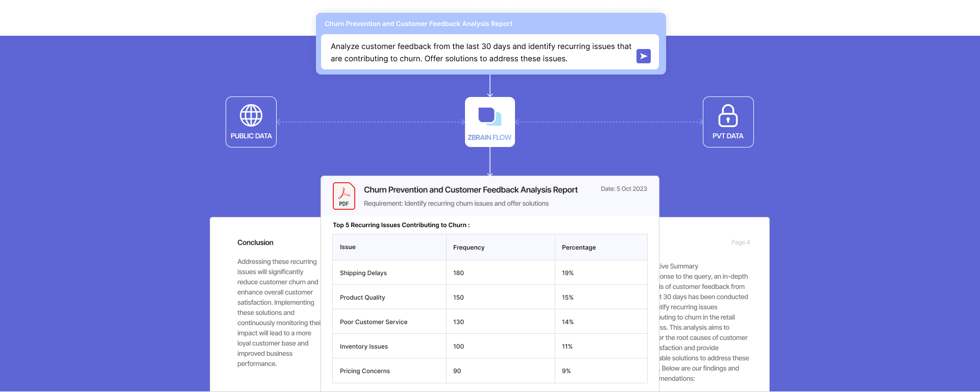This screenshot has width=980, height=392.
Task: Select the PVT Data lock icon
Action: [728, 115]
